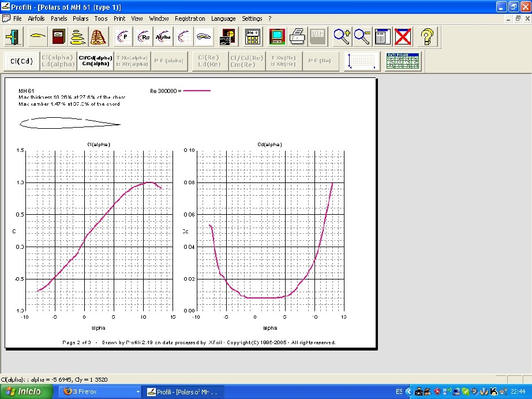Open the polar data table icon
Screen dimensions: 532x399
(x=403, y=61)
